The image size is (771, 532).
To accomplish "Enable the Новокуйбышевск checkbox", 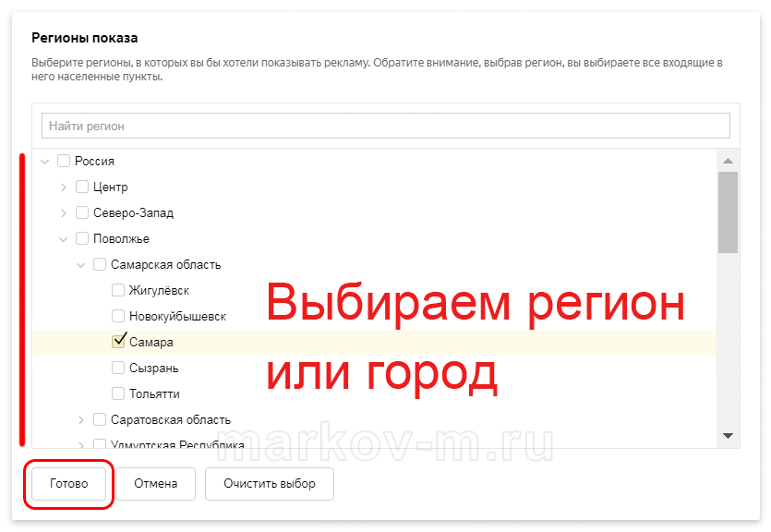I will [x=118, y=316].
